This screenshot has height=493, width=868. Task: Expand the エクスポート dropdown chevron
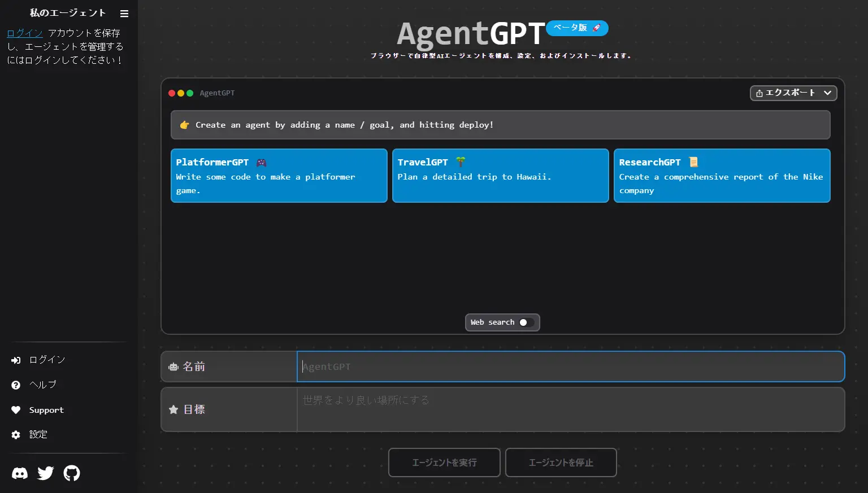(828, 93)
